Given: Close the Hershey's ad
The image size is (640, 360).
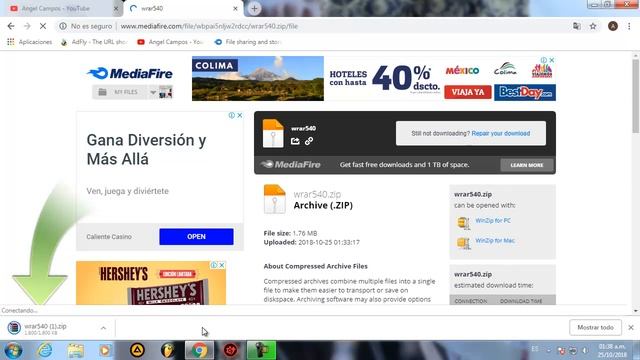Looking at the screenshot, I should pos(222,265).
